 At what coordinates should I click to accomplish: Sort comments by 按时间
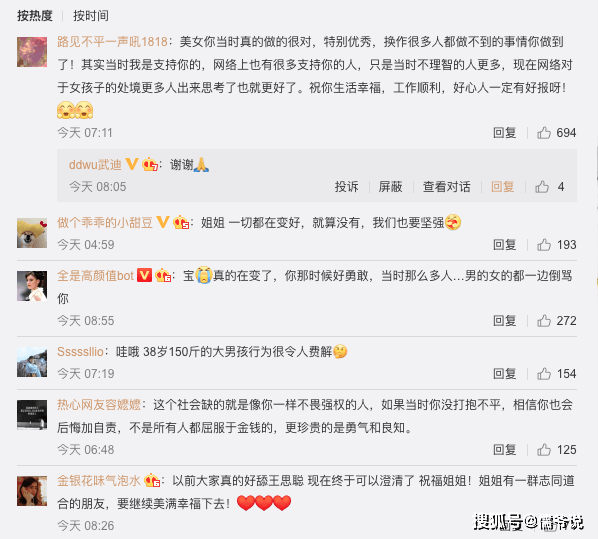point(91,16)
